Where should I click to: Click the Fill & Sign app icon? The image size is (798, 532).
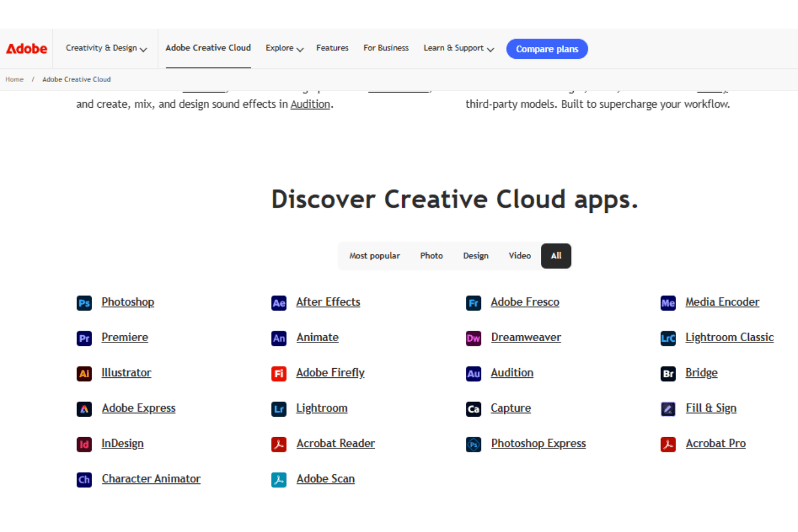668,409
